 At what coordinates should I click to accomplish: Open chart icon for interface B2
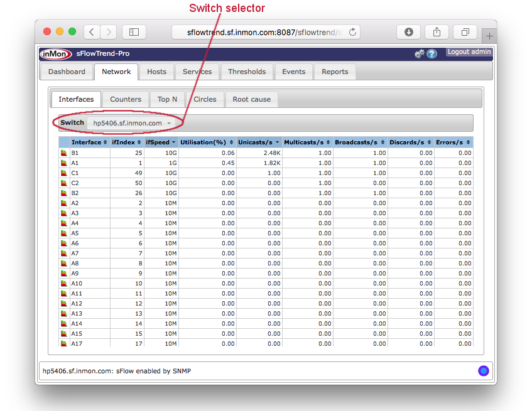coord(64,193)
